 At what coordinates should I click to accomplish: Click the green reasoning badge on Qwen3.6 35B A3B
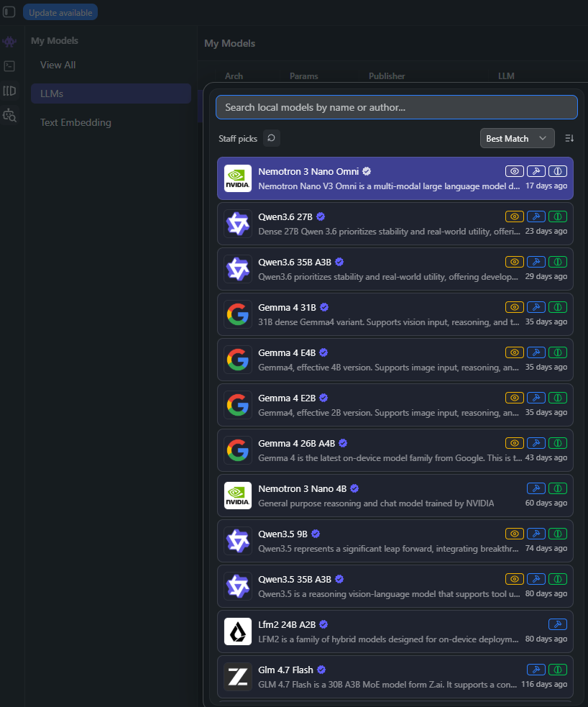coord(558,262)
